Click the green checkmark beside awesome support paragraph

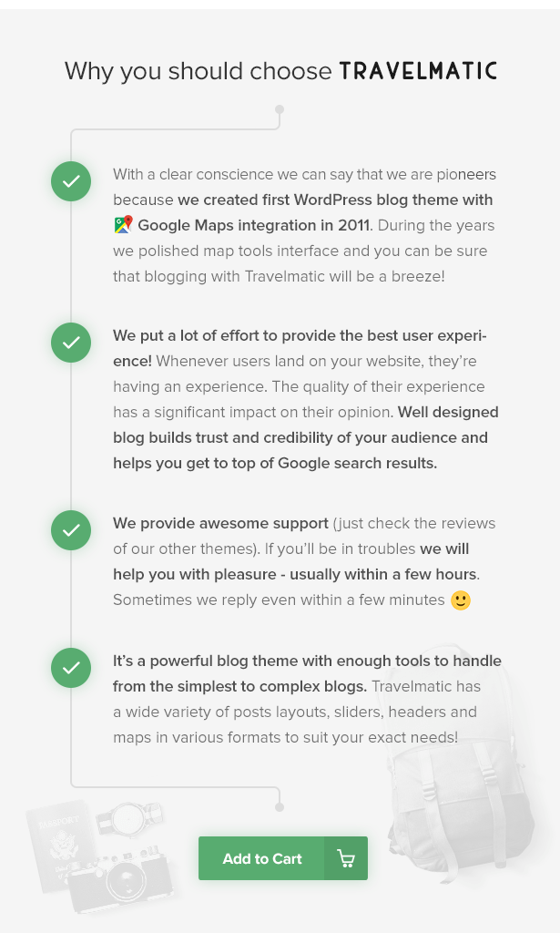tap(71, 529)
